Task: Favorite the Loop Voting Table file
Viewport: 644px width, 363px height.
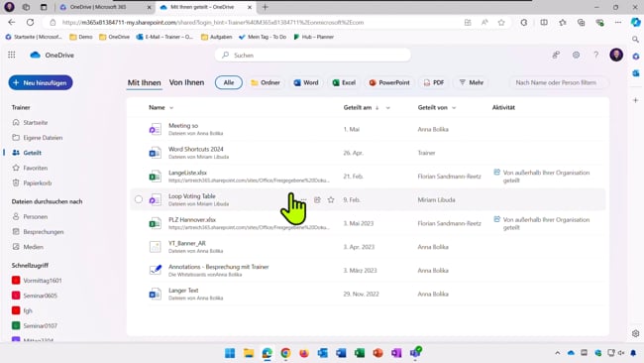Action: 331,199
